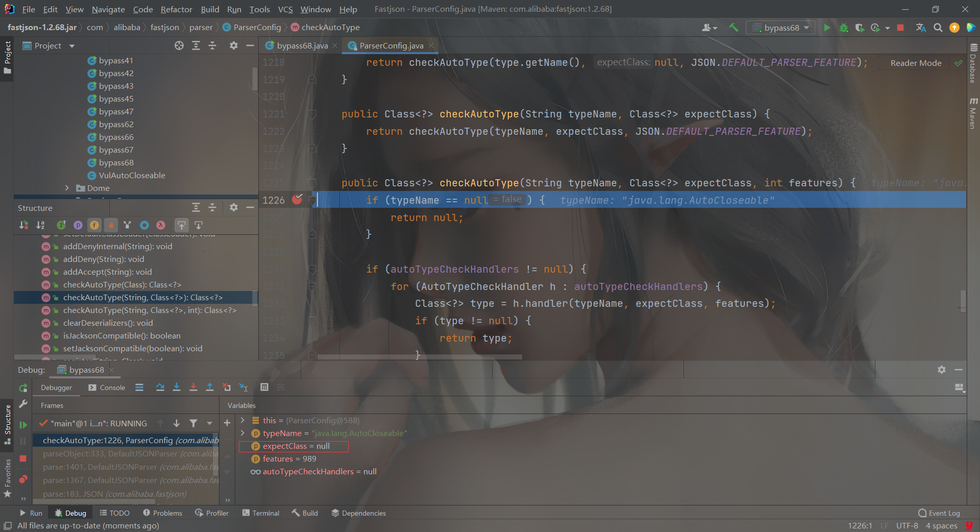
Task: Toggle Sort by Visibility in Structure
Action: tap(23, 225)
